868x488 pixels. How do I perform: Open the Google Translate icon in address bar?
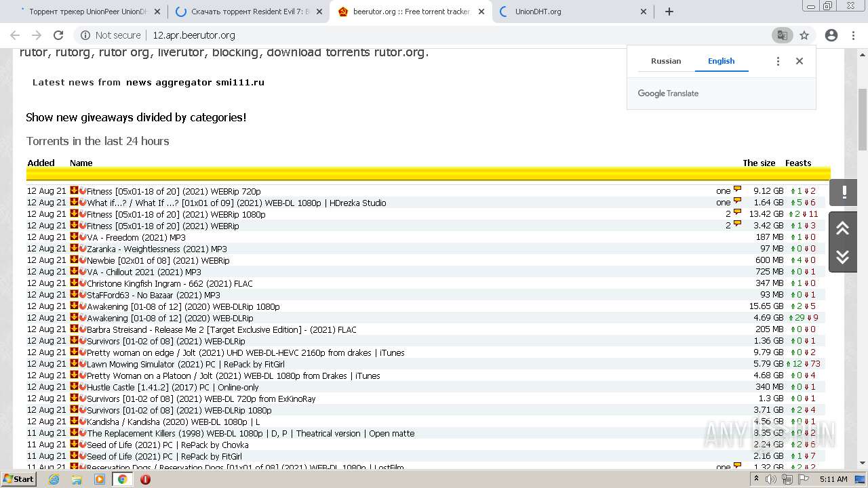pyautogui.click(x=782, y=35)
